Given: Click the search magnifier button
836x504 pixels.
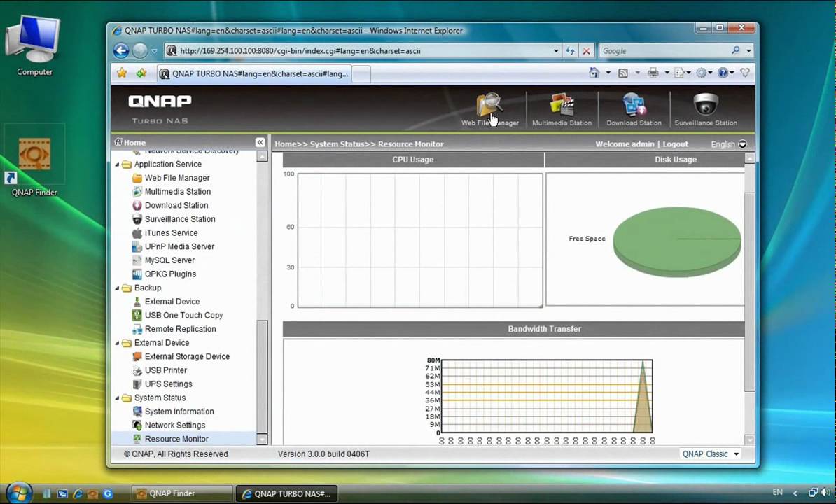Looking at the screenshot, I should pos(736,50).
